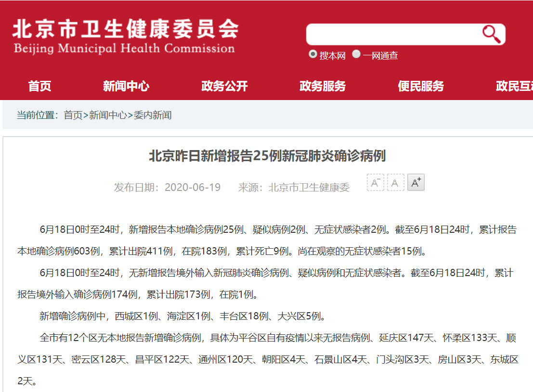
Task: Decrease font size with A- icon
Action: click(376, 183)
